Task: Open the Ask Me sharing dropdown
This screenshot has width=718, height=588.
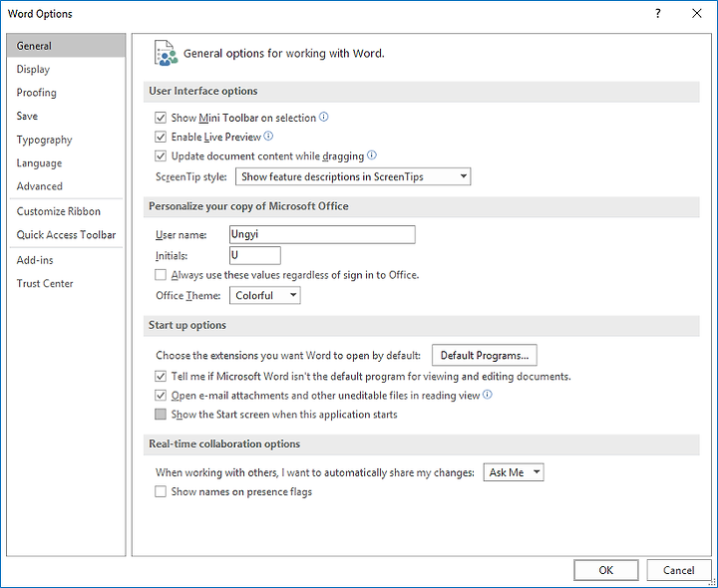Action: [x=514, y=472]
